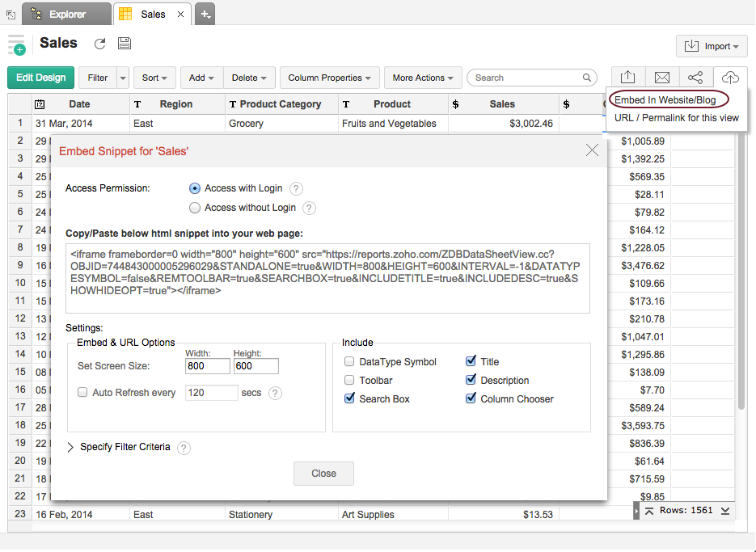This screenshot has height=552, width=756.
Task: Check the Auto Refresh every checkbox
Action: [82, 393]
